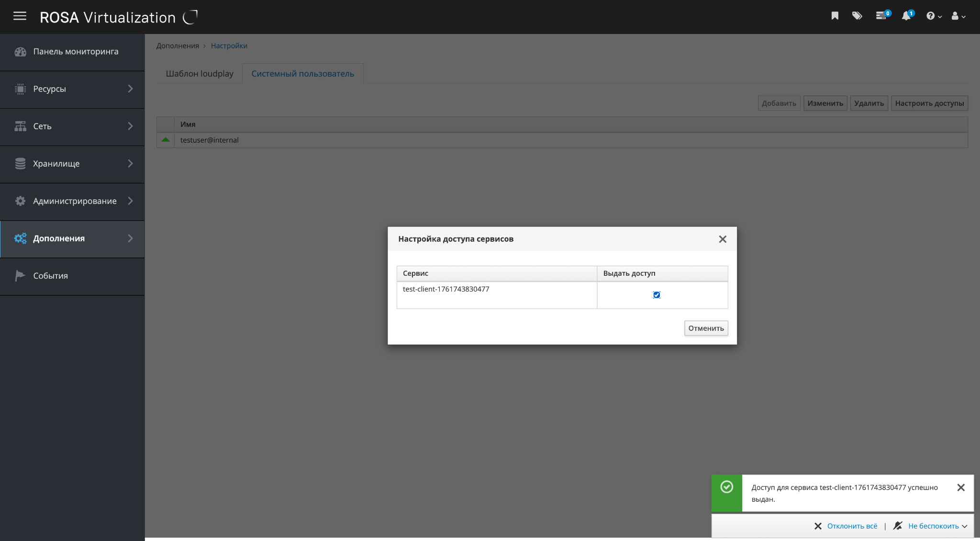Expand the Ресурсы sidebar section
The image size is (980, 541).
tap(72, 89)
